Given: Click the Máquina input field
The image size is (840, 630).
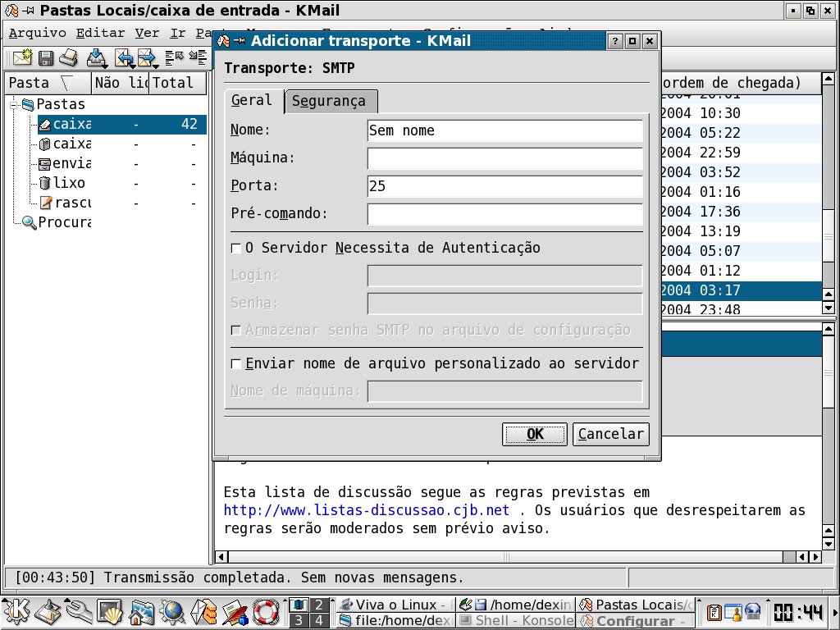Looking at the screenshot, I should pos(504,158).
